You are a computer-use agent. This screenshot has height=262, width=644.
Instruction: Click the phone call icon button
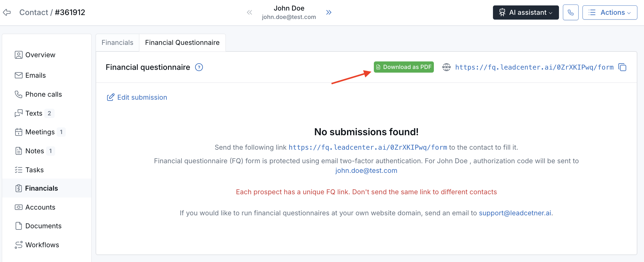pos(570,12)
